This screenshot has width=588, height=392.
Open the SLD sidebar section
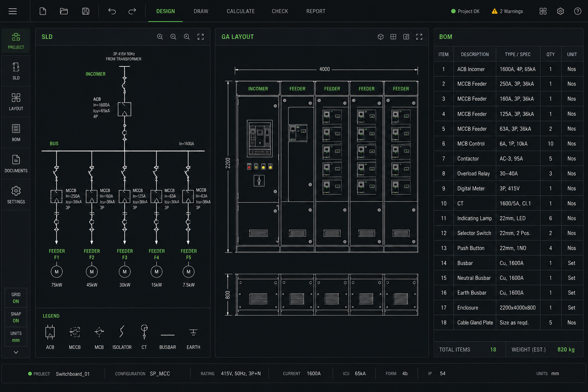click(x=16, y=72)
